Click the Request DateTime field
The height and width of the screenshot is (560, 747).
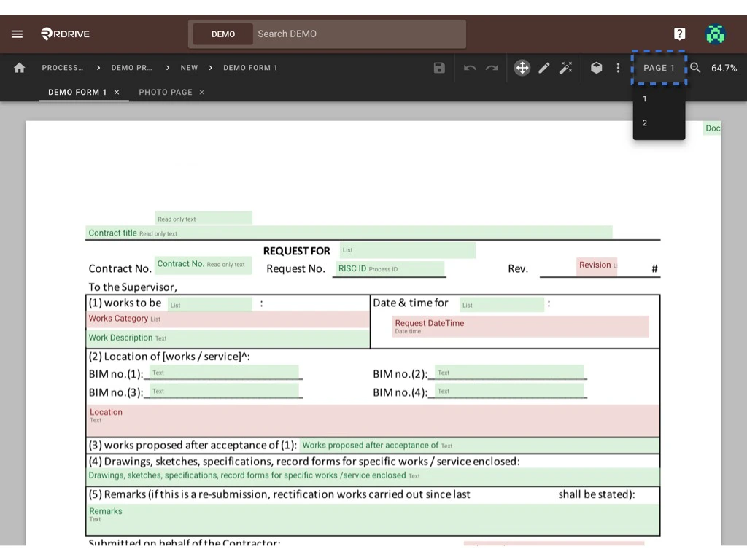click(x=520, y=326)
